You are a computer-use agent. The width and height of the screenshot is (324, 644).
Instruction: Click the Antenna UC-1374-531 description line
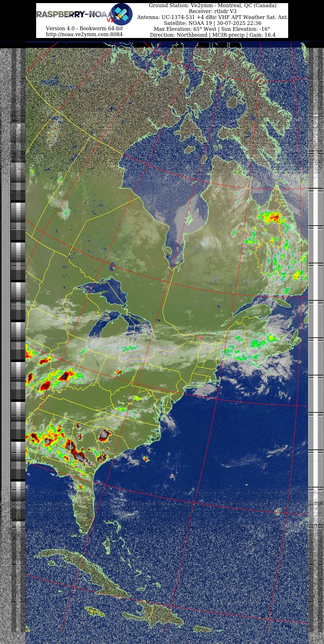click(x=212, y=17)
